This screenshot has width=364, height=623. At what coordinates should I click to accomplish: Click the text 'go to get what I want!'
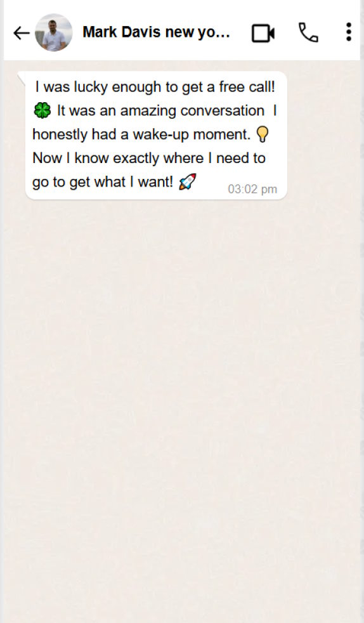point(103,182)
